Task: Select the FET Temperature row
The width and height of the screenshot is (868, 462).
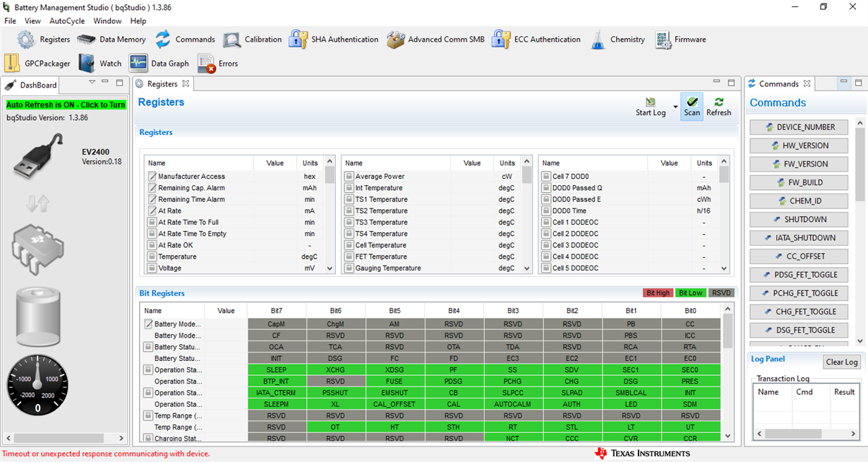Action: (x=431, y=256)
